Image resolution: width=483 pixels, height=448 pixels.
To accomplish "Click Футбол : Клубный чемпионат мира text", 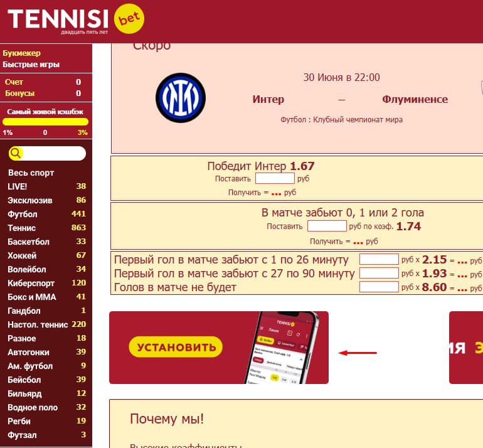I will pos(341,120).
